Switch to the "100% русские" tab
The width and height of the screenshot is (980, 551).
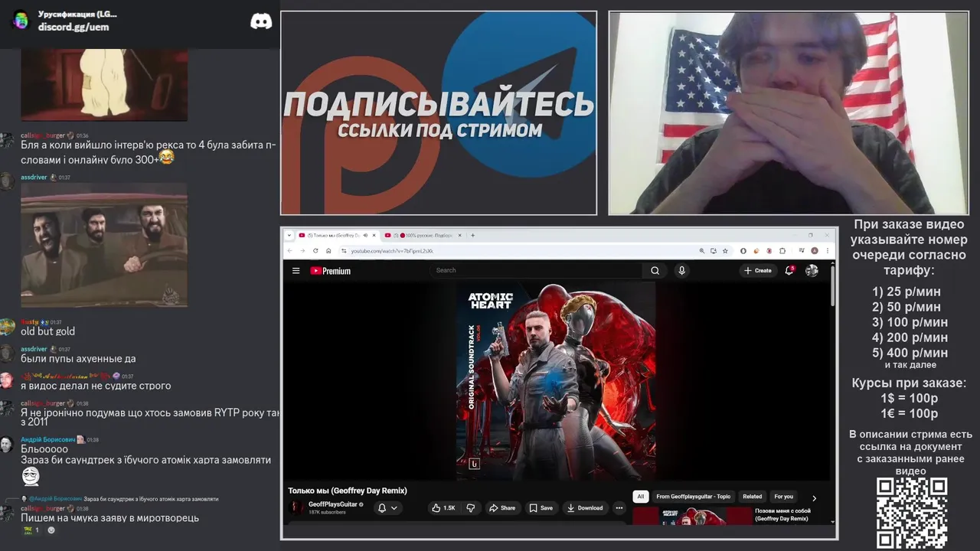coord(422,236)
